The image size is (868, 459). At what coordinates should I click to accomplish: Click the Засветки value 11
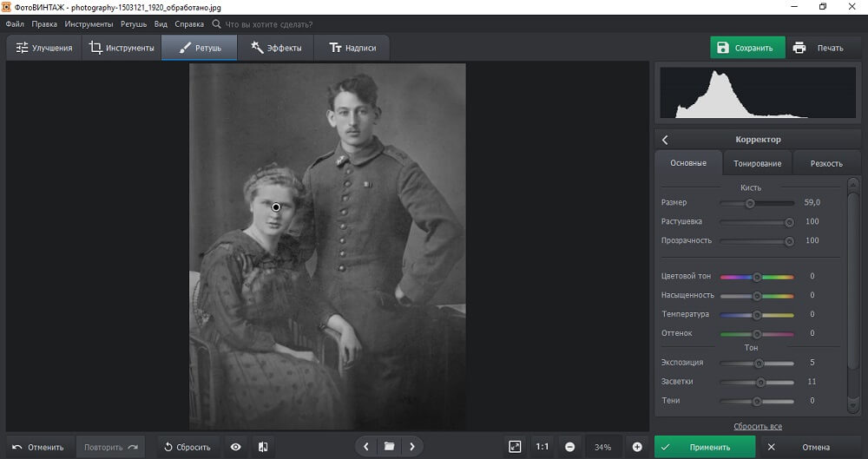tap(812, 382)
